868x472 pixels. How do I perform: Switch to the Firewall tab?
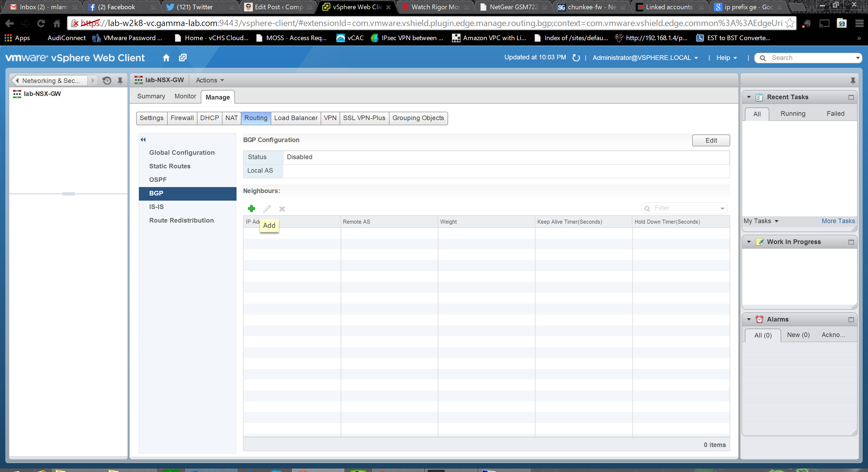tap(182, 118)
